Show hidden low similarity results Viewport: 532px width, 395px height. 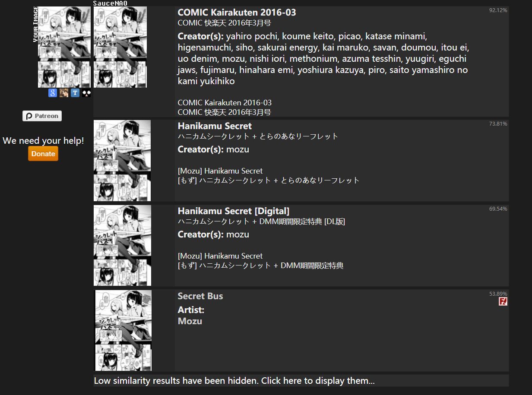(234, 381)
